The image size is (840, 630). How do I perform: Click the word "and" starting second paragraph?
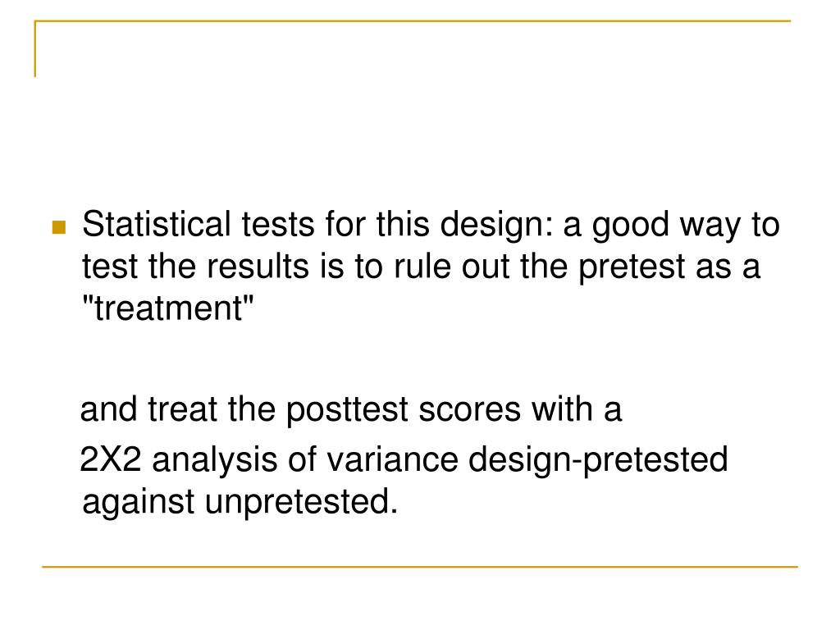click(x=108, y=410)
